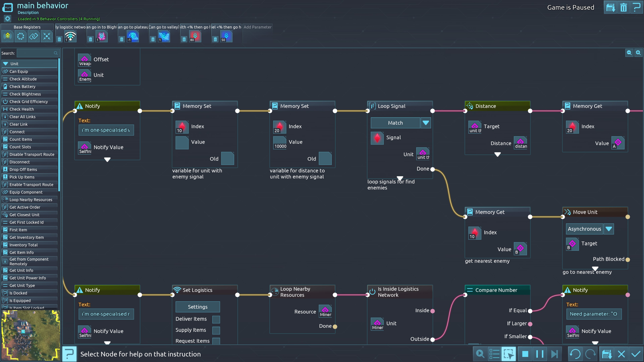Click the zoom out magnifier
The image size is (644, 362).
coord(629,53)
